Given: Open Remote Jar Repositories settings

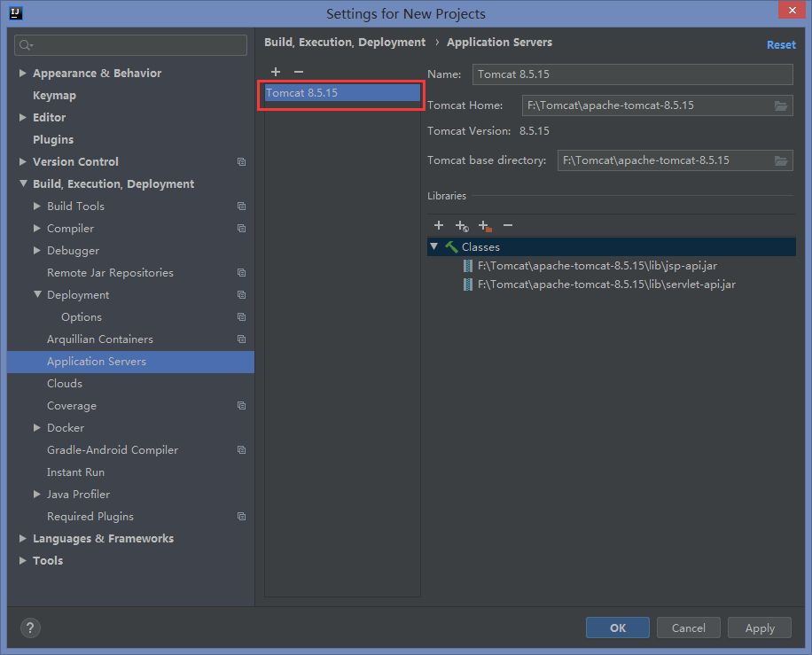Looking at the screenshot, I should click(x=110, y=273).
